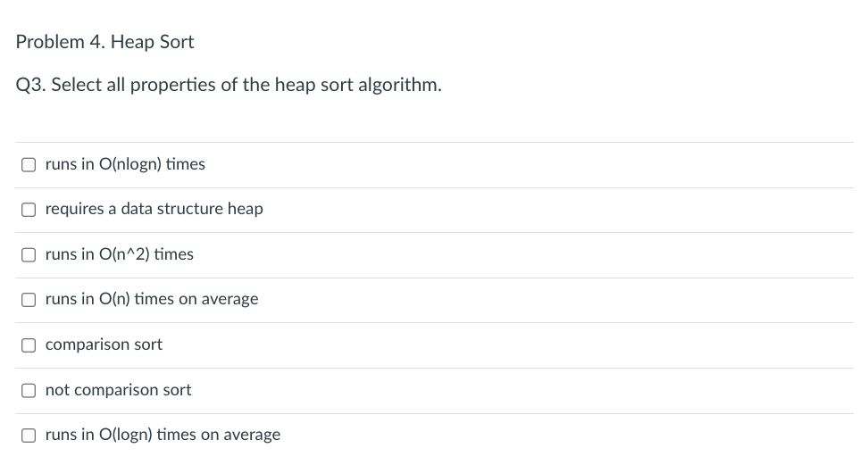The height and width of the screenshot is (473, 868).
Task: Select the 'runs in O(n^2) times' checkbox
Action: pos(29,255)
